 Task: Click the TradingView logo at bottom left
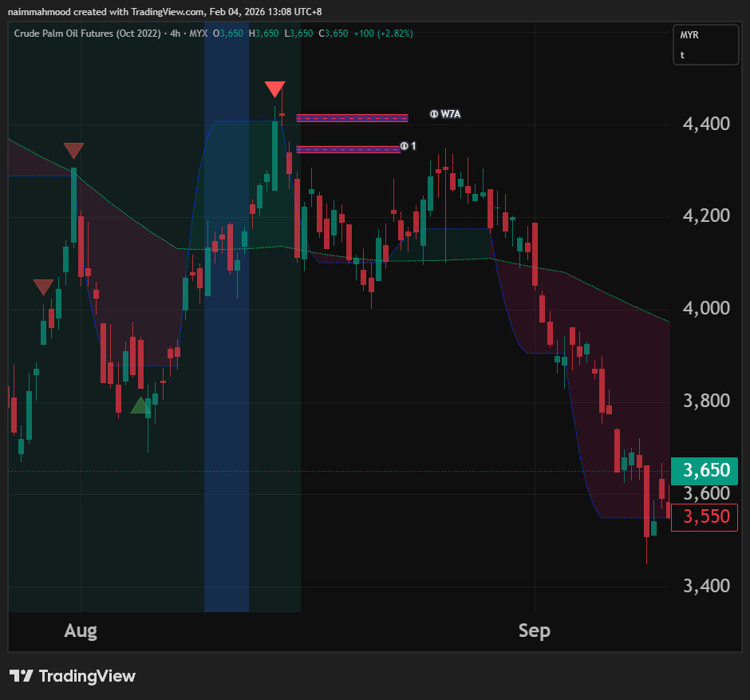(x=73, y=676)
